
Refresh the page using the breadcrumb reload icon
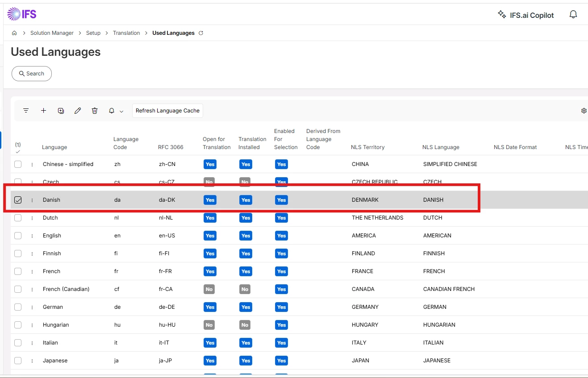tap(201, 33)
